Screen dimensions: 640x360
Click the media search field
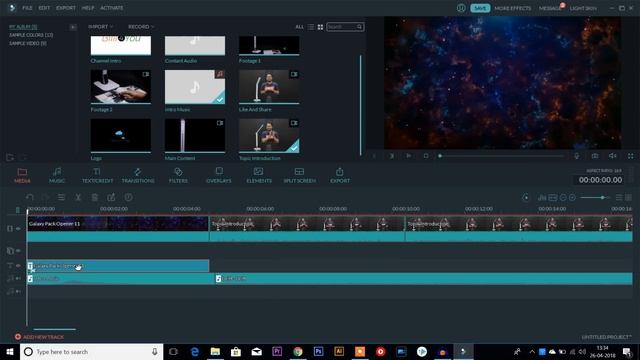345,27
